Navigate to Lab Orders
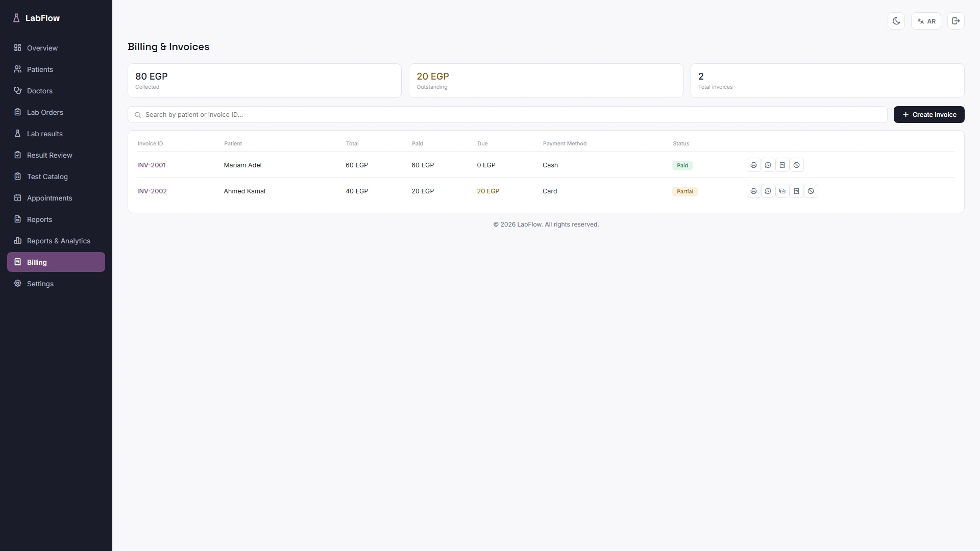 pos(56,112)
